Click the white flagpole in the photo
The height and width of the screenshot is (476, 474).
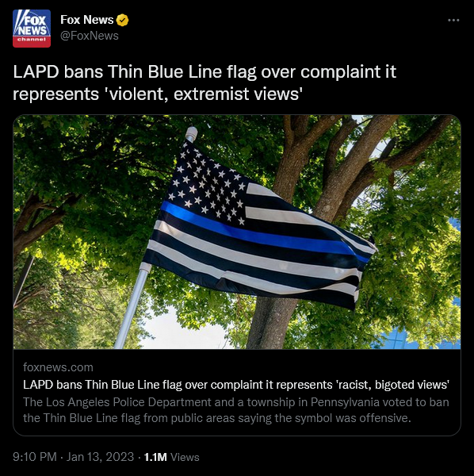point(132,305)
